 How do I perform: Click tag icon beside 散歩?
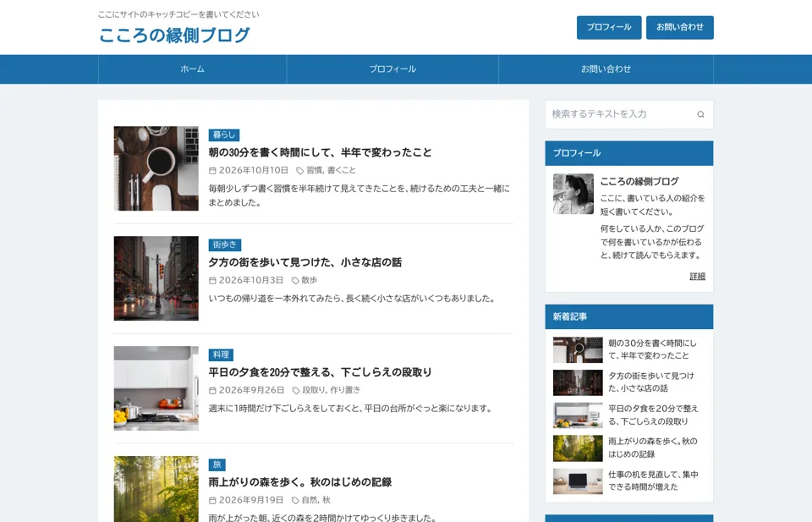point(295,280)
